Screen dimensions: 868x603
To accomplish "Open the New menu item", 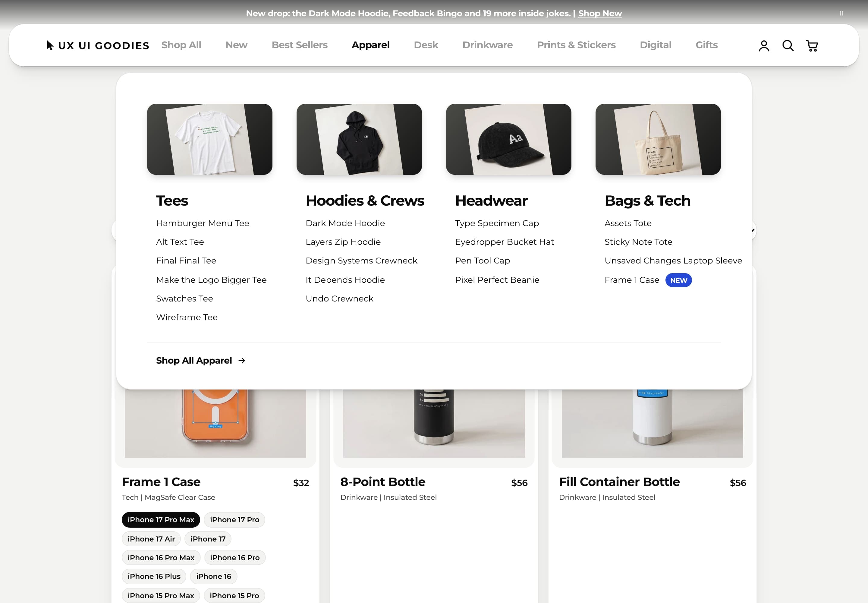I will [237, 45].
